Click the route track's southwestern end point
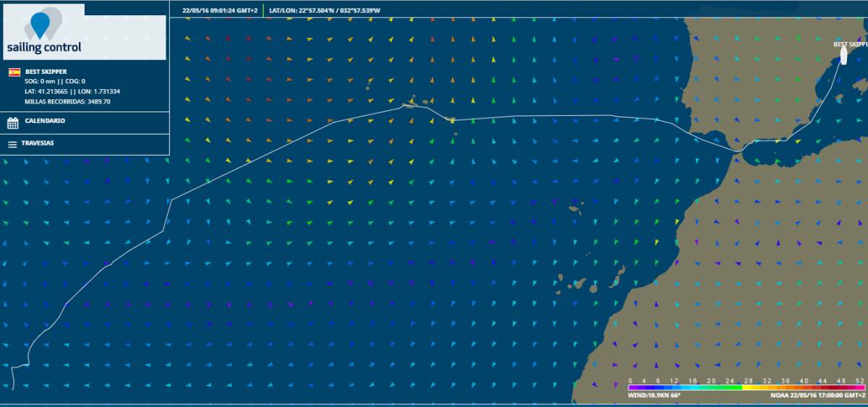The width and height of the screenshot is (868, 407). [x=13, y=388]
